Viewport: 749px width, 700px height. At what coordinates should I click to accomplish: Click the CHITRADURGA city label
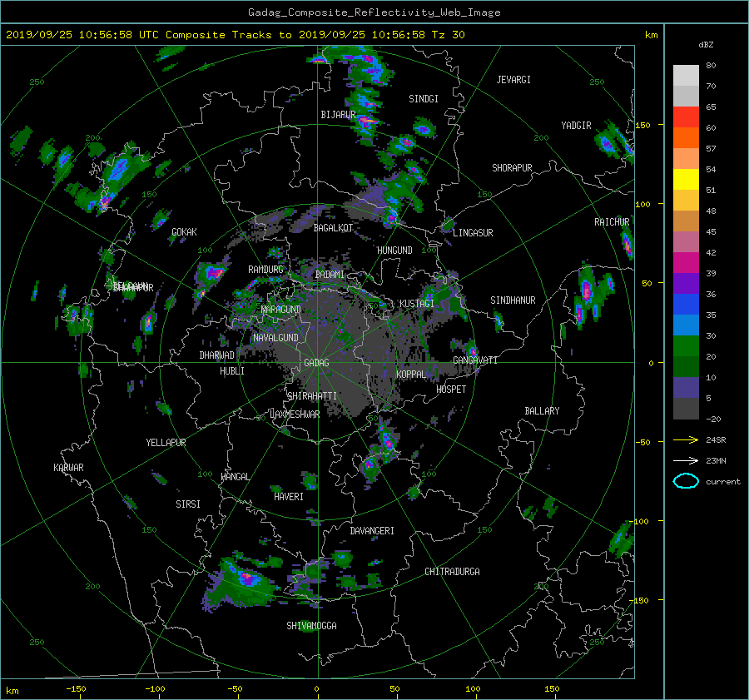[452, 572]
